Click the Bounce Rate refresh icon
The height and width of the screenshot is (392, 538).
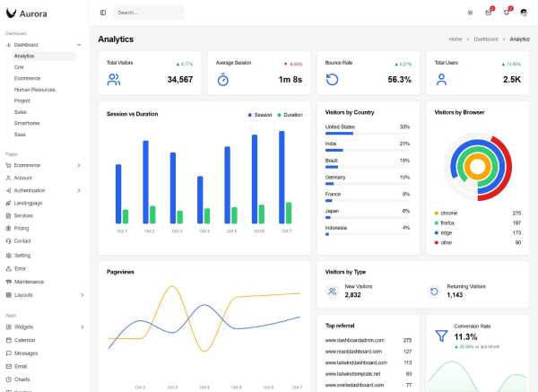[332, 79]
